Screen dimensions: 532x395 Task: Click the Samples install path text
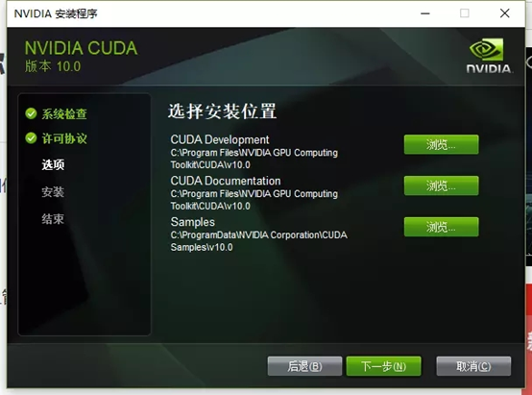coord(259,241)
